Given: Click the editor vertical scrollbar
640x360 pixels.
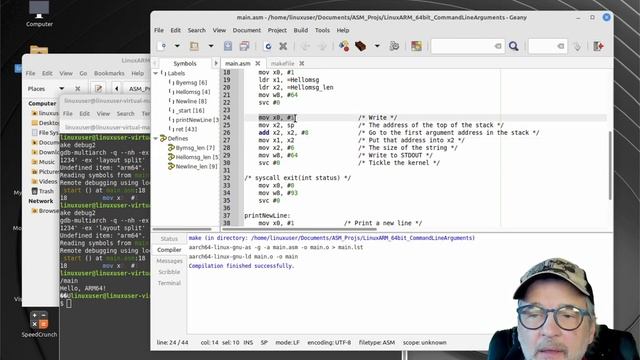Looking at the screenshot, I should (610, 165).
